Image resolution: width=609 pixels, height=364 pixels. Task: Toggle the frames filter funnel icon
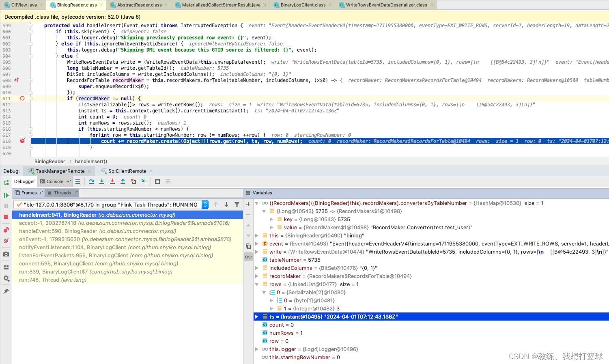point(237,205)
